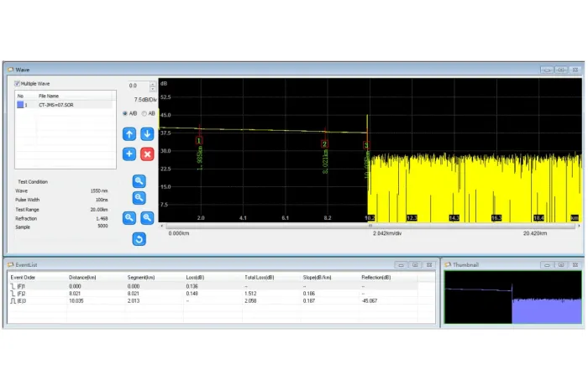Click the blue down arrow button

(147, 134)
